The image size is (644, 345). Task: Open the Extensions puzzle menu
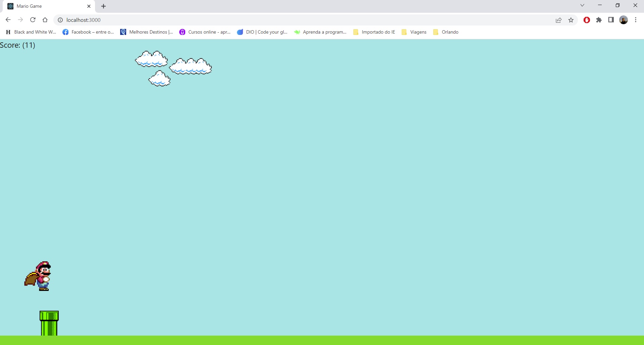(599, 20)
